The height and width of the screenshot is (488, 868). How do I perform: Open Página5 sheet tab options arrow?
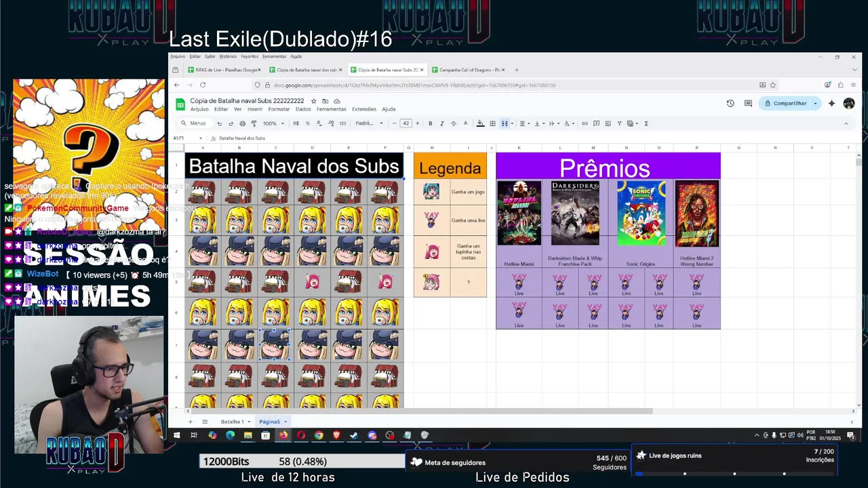pos(285,422)
